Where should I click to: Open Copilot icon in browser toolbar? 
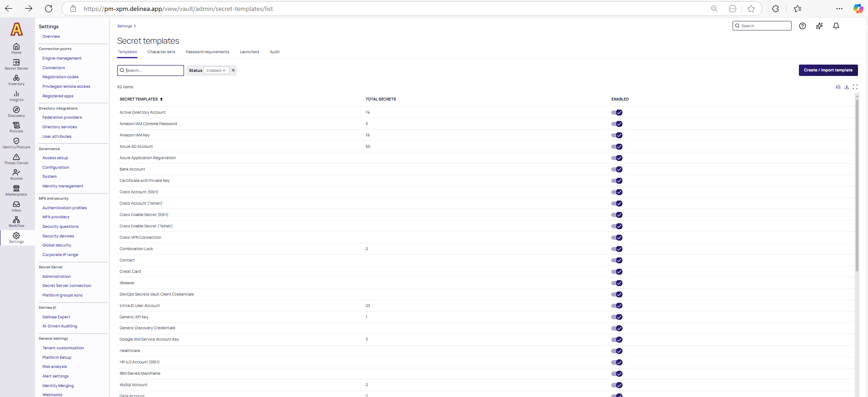(x=858, y=9)
